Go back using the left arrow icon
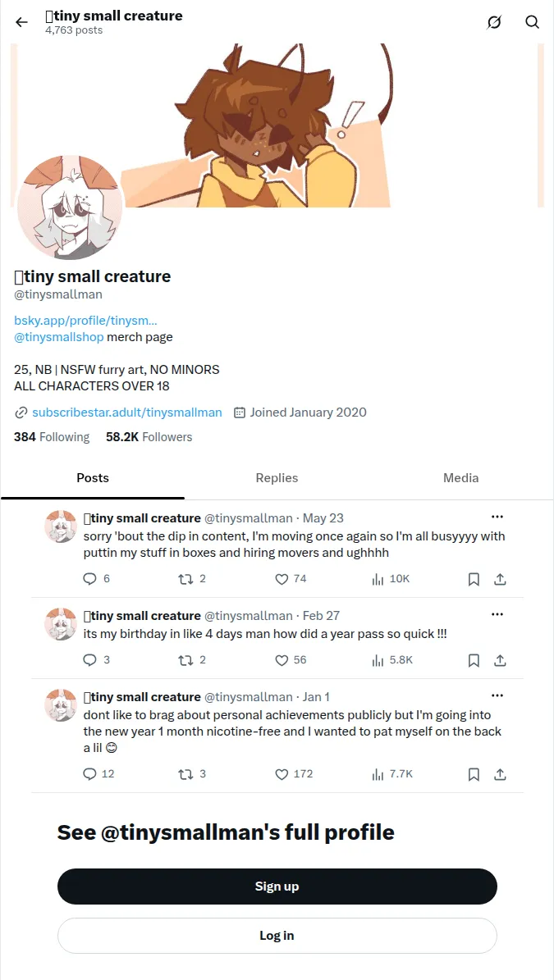 point(22,22)
